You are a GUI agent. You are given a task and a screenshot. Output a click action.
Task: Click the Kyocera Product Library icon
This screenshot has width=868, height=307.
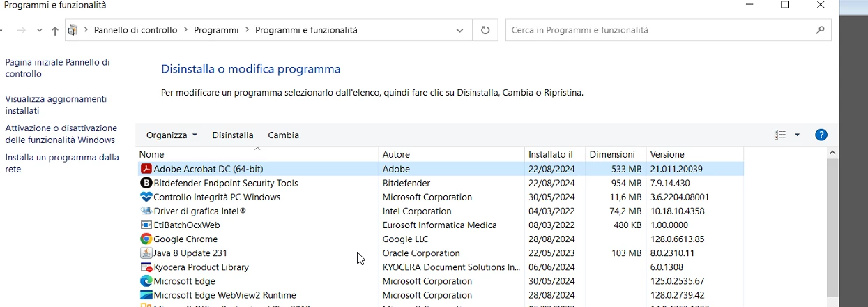point(146,267)
